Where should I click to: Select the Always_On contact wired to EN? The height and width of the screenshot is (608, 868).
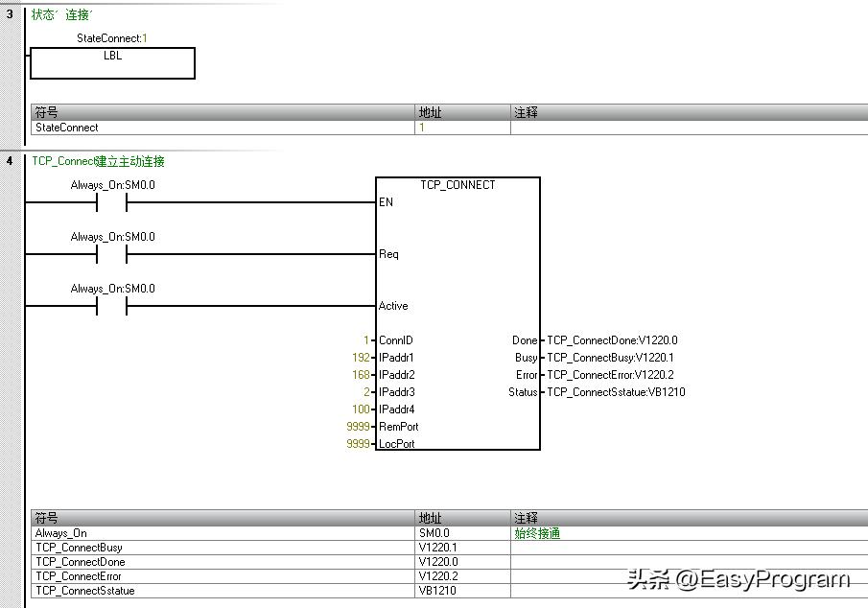click(111, 202)
